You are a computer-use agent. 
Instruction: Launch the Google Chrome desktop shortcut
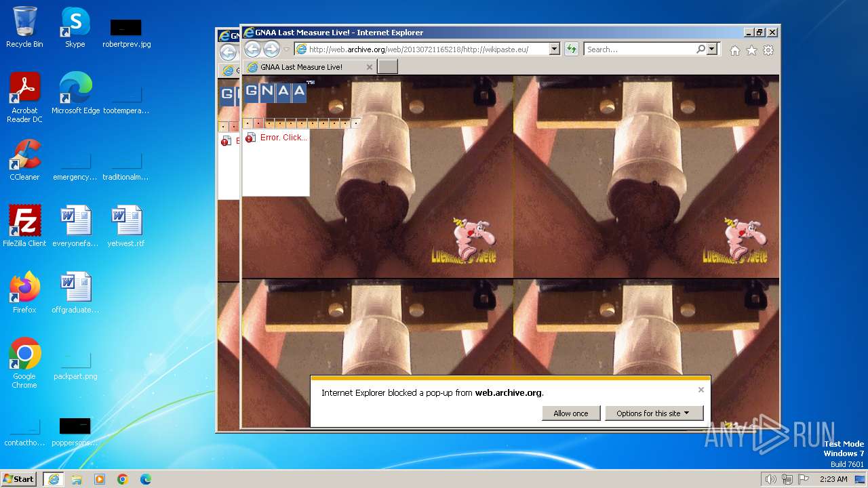[24, 363]
